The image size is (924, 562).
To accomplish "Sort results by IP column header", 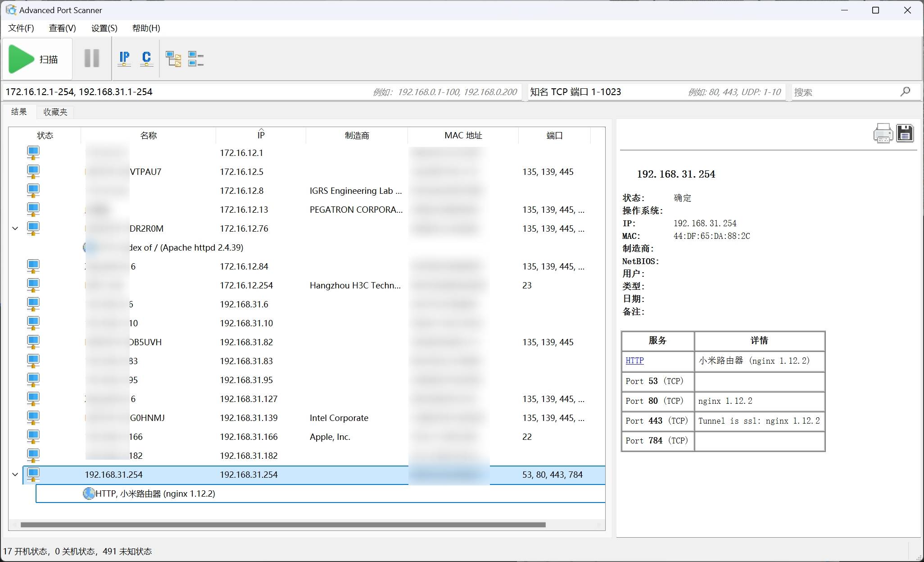I will pos(261,135).
